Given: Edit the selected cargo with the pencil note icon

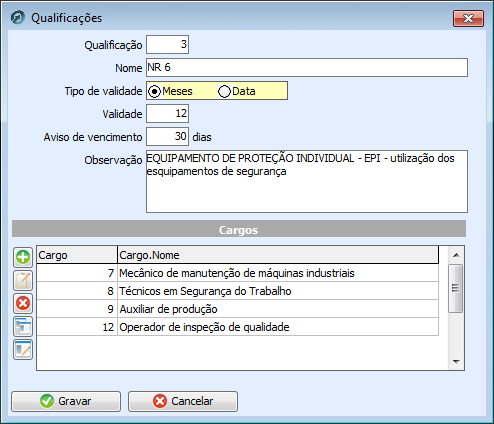Looking at the screenshot, I should click(x=23, y=280).
